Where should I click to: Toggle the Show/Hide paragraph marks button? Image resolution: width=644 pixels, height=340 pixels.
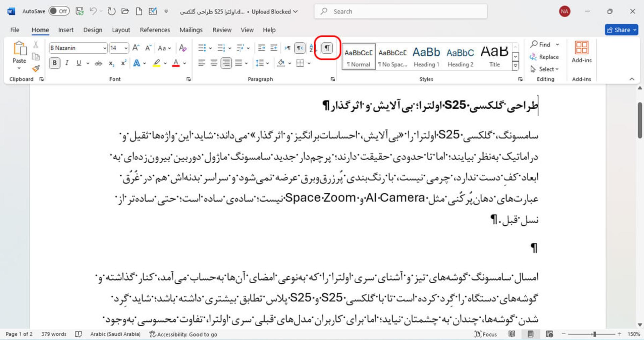[327, 48]
